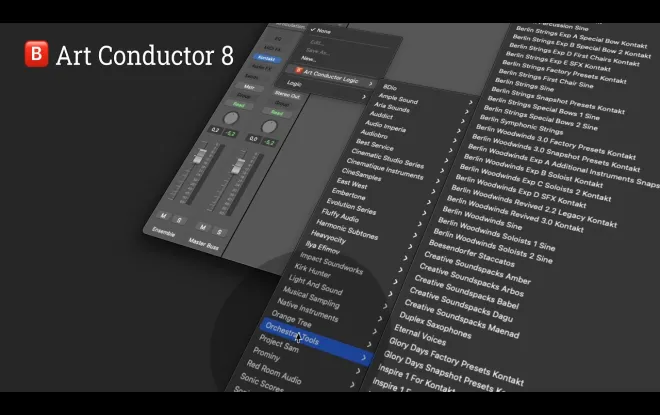The width and height of the screenshot is (660, 415).
Task: Select Cinematique Instruments entry
Action: 385,169
